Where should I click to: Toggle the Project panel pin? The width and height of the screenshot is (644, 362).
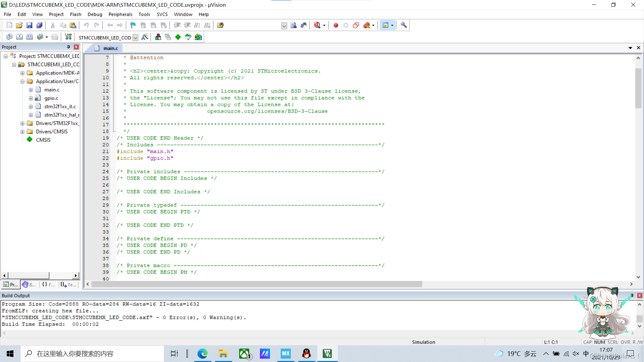click(x=68, y=47)
